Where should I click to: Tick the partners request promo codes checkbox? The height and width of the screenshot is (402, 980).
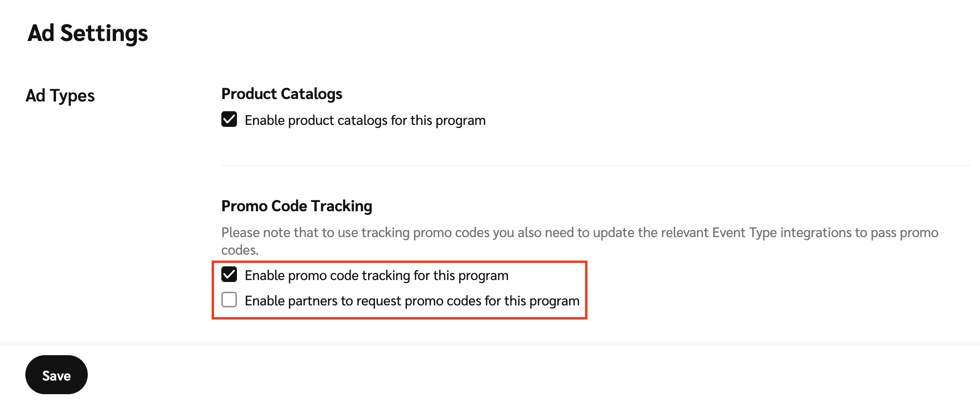point(229,300)
